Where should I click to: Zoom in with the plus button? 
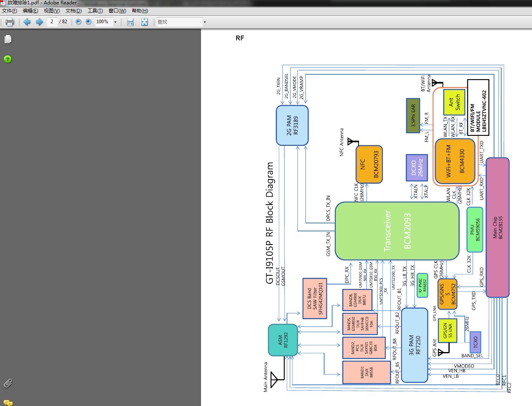coord(88,22)
